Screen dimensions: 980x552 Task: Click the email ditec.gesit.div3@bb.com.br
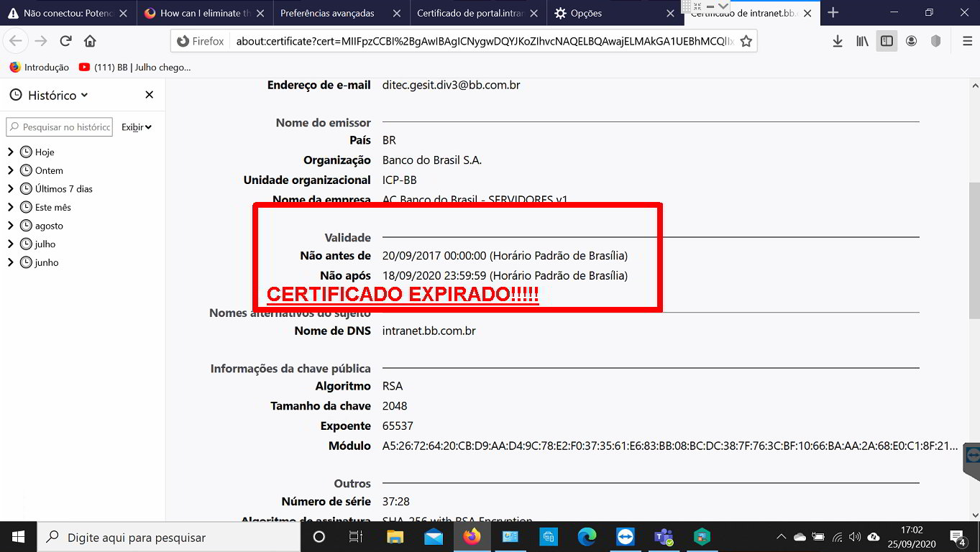[x=451, y=85]
